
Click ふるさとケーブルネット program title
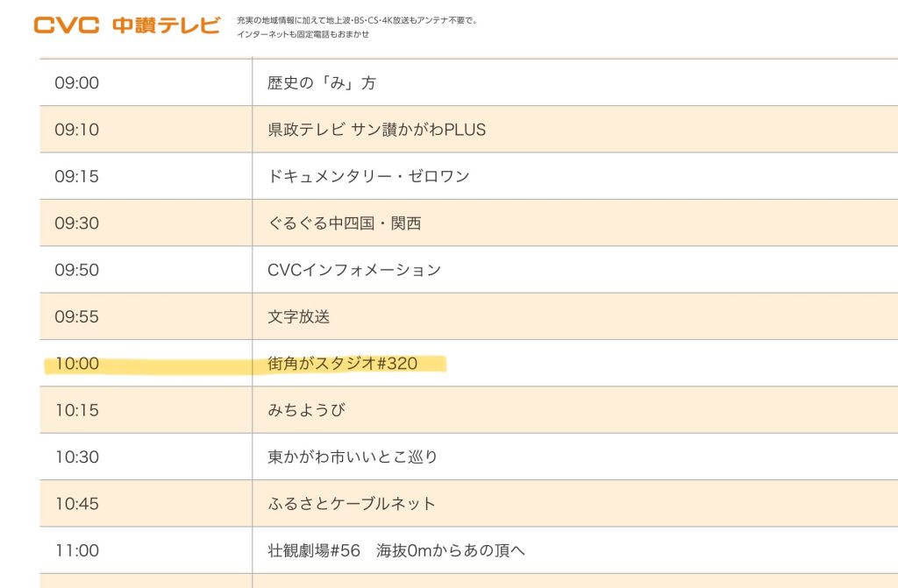[x=352, y=504]
